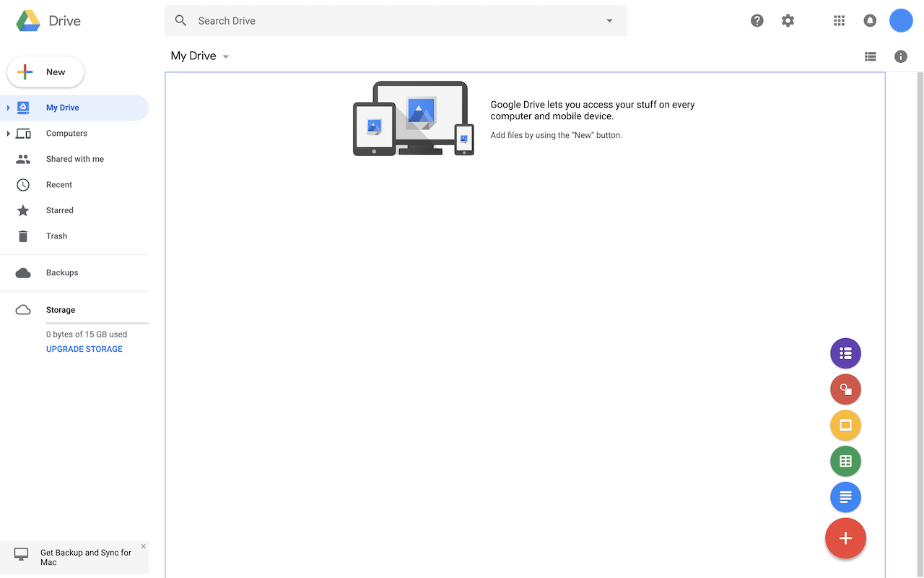
Task: Open the Starred section
Action: (x=74, y=210)
